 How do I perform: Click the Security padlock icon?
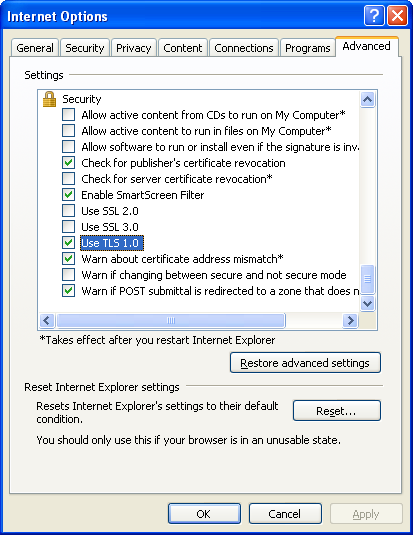point(49,99)
